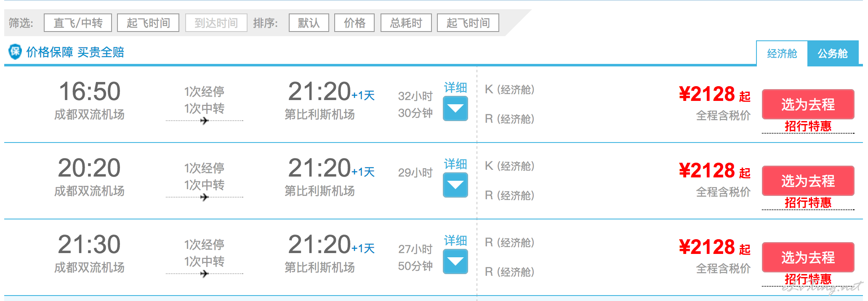
Task: Expand details arrow for 16:50 flight
Action: [x=455, y=108]
